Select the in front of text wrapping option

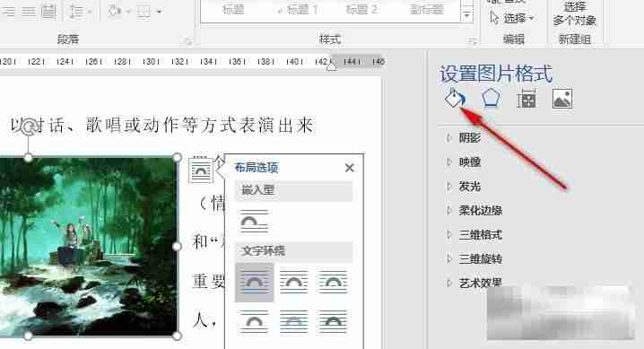tap(332, 321)
